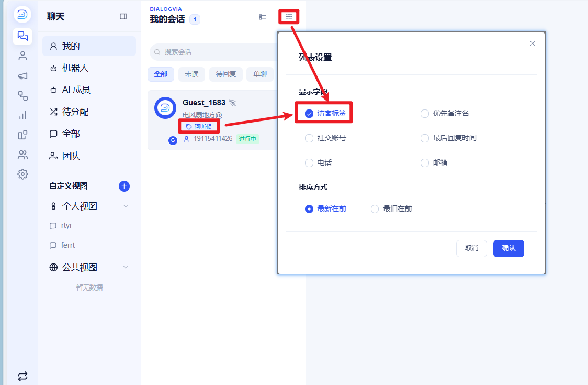This screenshot has height=385, width=588.
Task: Collapse the 公共视图 section
Action: [126, 267]
